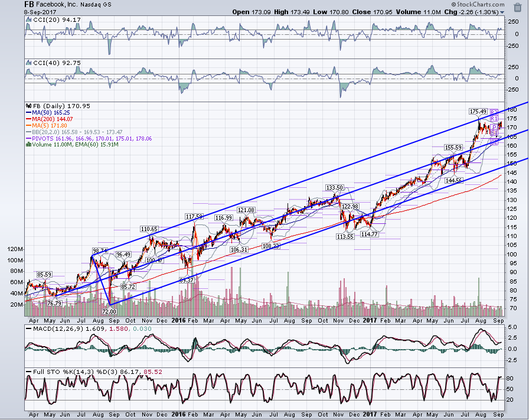The height and width of the screenshot is (420, 529).
Task: Click the area-chart icon beside CCI(20)
Action: tap(29, 20)
